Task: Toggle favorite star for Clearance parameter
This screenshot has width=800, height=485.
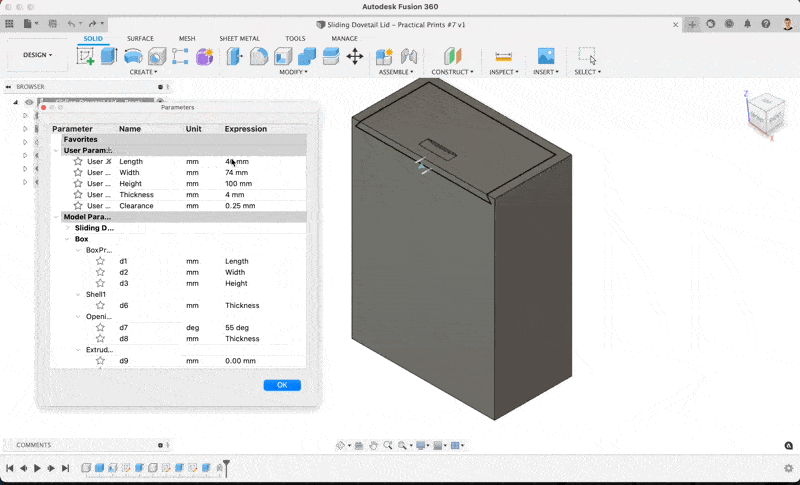Action: 78,206
